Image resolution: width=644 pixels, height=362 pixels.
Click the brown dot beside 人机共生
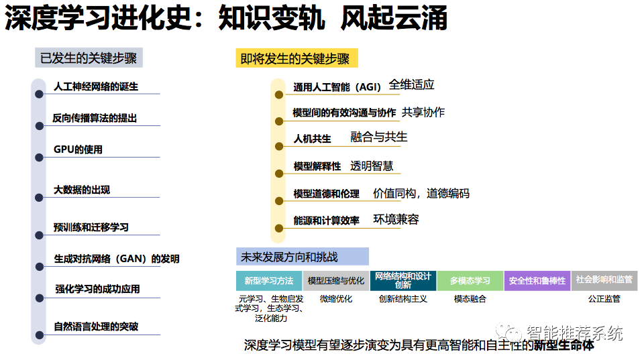[x=279, y=146]
